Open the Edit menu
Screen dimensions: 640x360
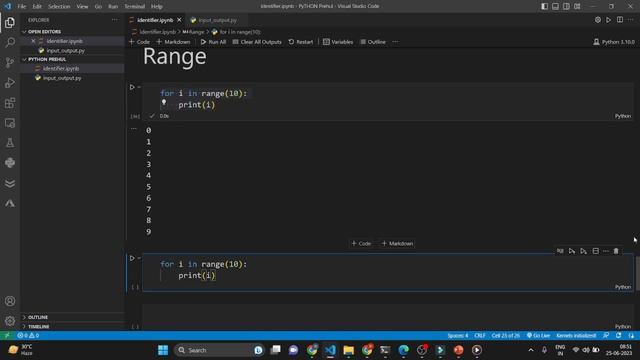pyautogui.click(x=37, y=7)
